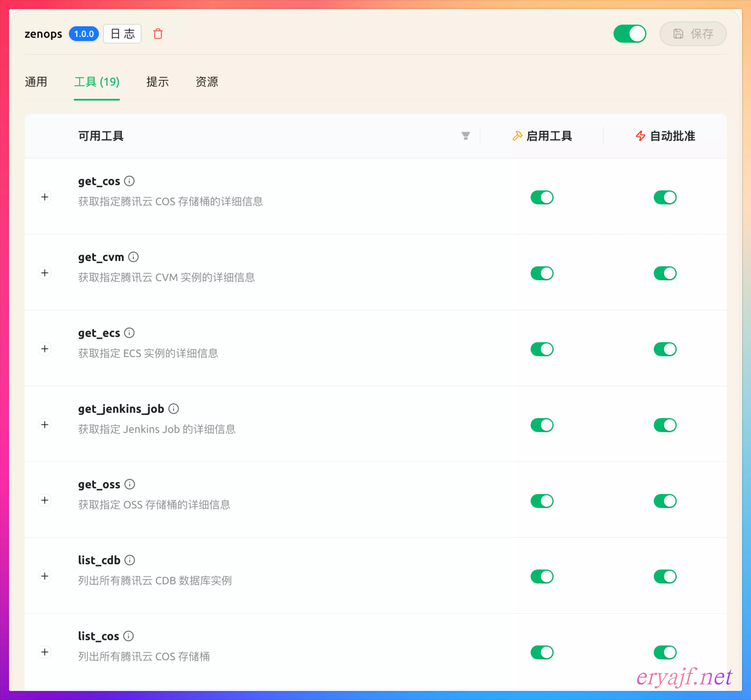
Task: Turn off auto-approve toggle for get_jenkins_job
Action: click(x=665, y=425)
